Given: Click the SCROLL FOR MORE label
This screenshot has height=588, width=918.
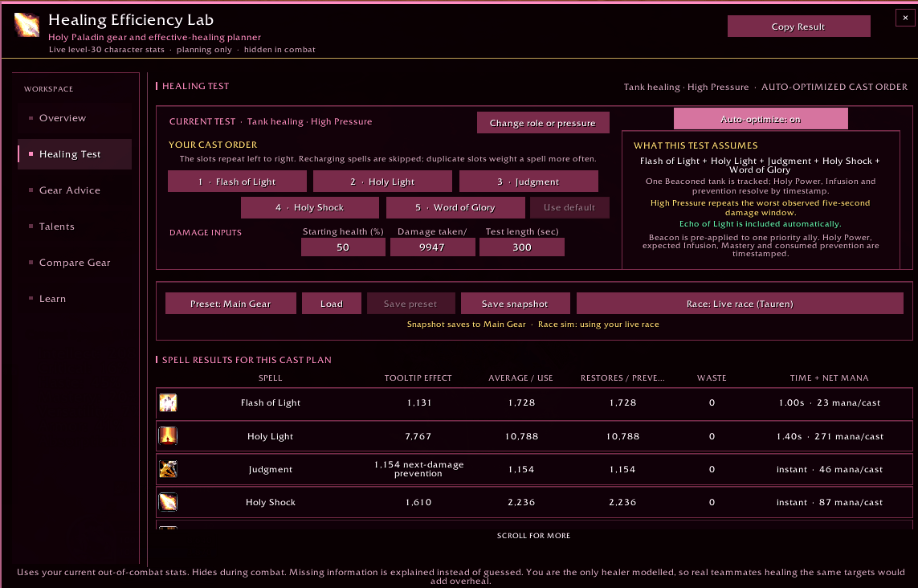Looking at the screenshot, I should tap(533, 535).
